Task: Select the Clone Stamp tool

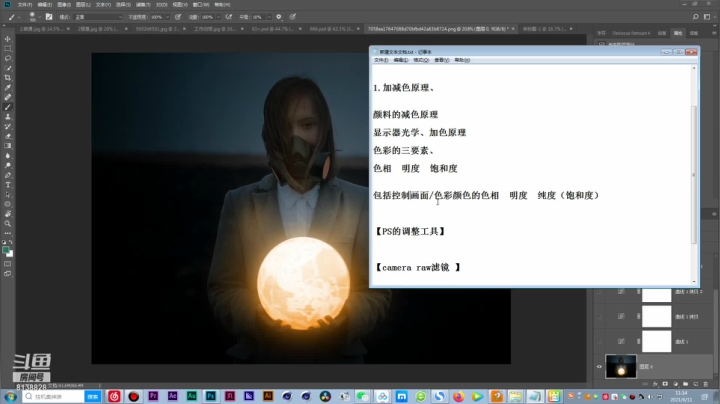Action: pyautogui.click(x=8, y=117)
